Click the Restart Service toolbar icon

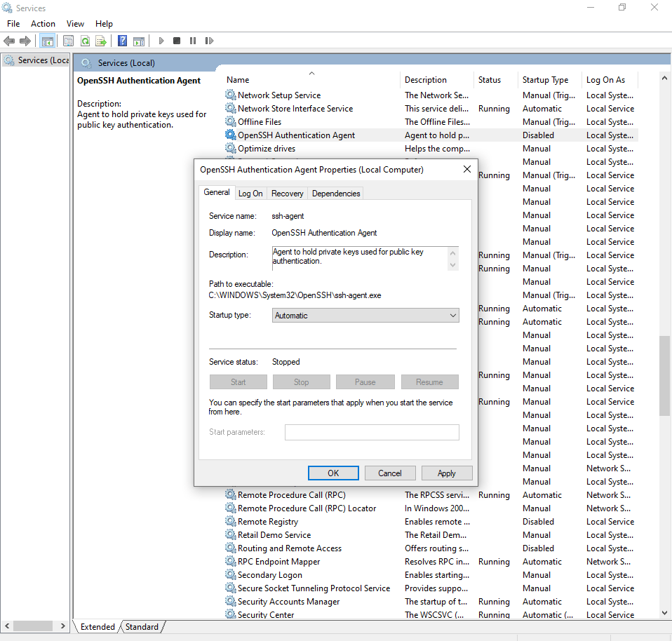[x=209, y=41]
